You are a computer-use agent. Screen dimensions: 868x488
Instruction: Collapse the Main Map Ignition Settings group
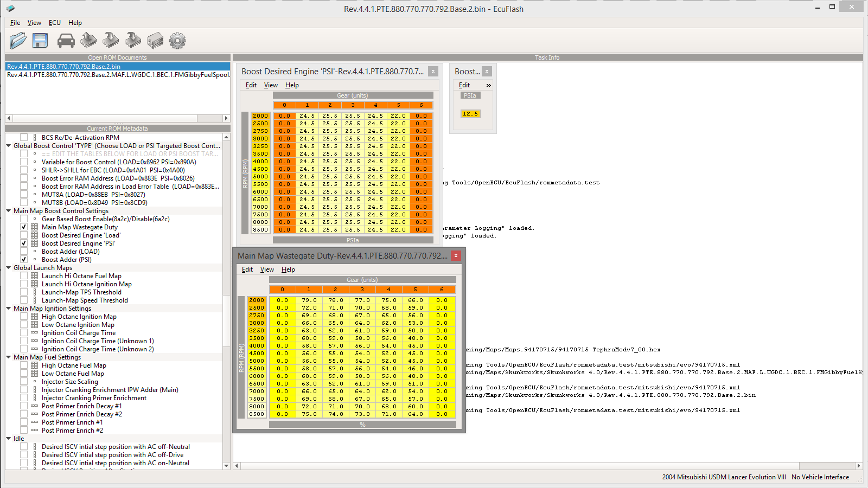click(x=9, y=309)
